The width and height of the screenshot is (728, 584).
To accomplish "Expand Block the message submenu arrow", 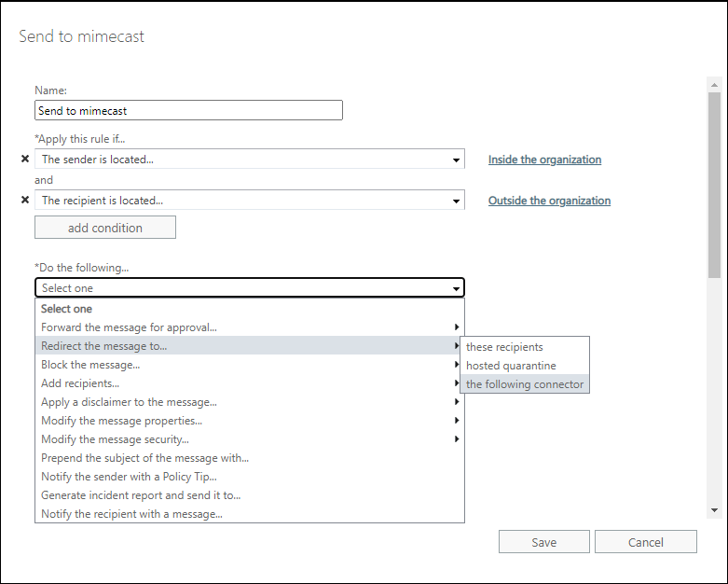I will coord(456,365).
